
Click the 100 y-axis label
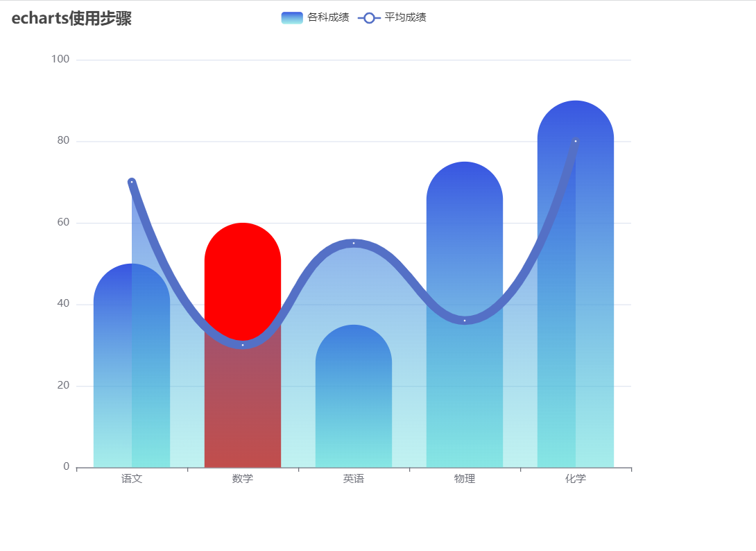(x=60, y=59)
